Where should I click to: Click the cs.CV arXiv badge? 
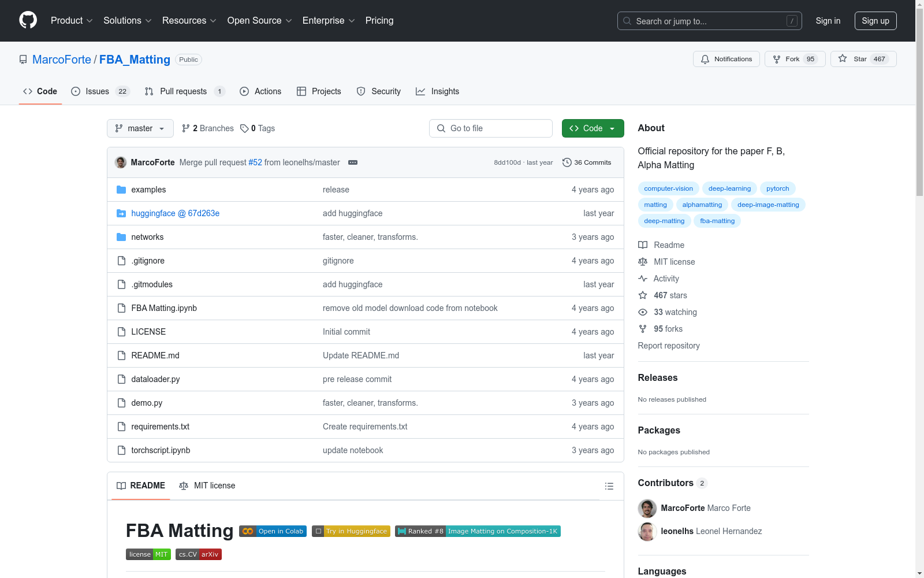[199, 554]
